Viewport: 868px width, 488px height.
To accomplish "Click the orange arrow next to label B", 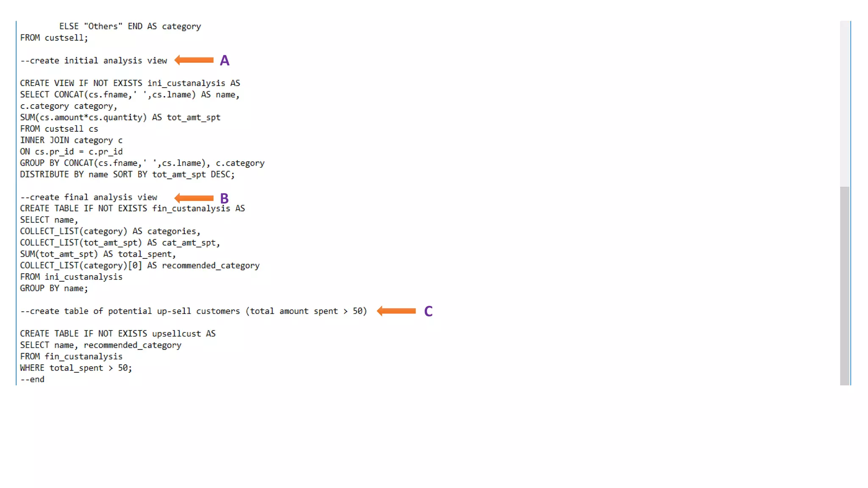I will point(194,198).
